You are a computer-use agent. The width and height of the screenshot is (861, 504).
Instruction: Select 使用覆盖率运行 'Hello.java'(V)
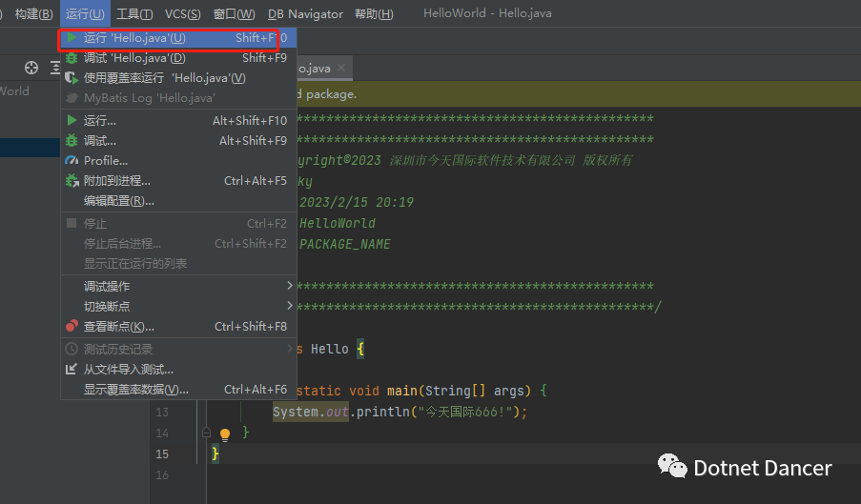(x=178, y=78)
